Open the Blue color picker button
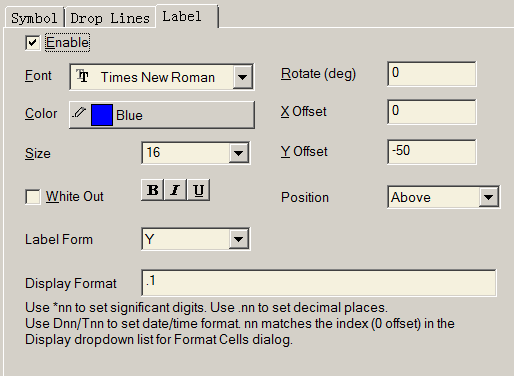Screen dimensions: 514x376 click(x=162, y=115)
